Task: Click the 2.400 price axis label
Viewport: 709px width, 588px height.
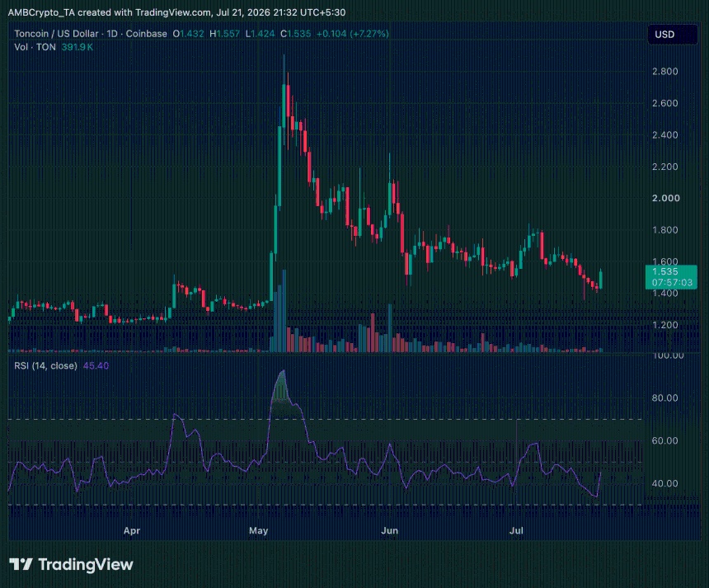Action: click(664, 134)
